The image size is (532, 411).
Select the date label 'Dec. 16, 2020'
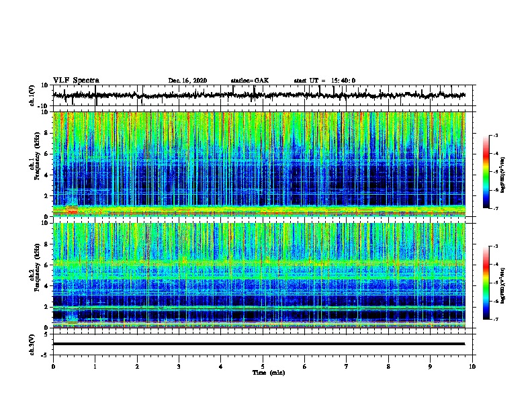(187, 81)
